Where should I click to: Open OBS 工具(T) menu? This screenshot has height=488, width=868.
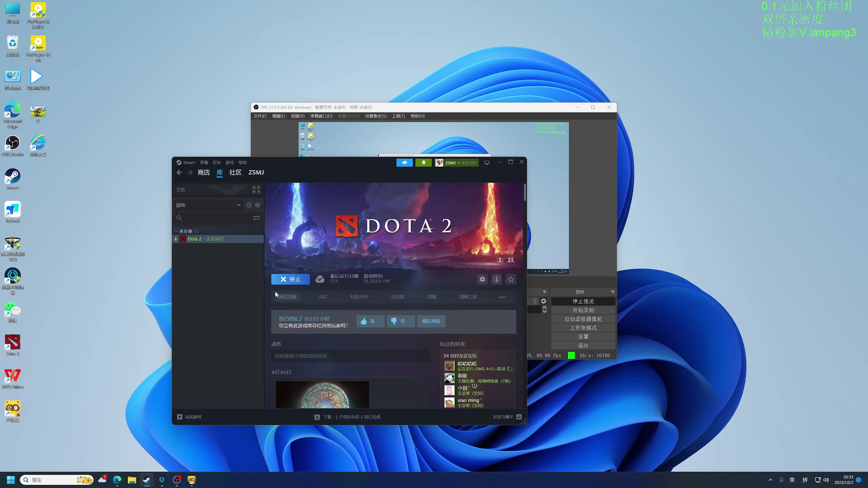pyautogui.click(x=398, y=116)
